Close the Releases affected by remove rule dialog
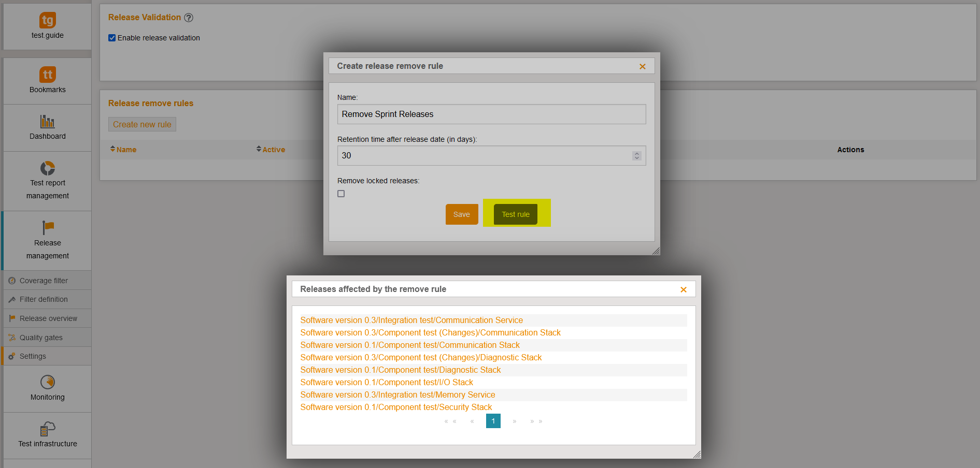This screenshot has width=980, height=468. [684, 290]
